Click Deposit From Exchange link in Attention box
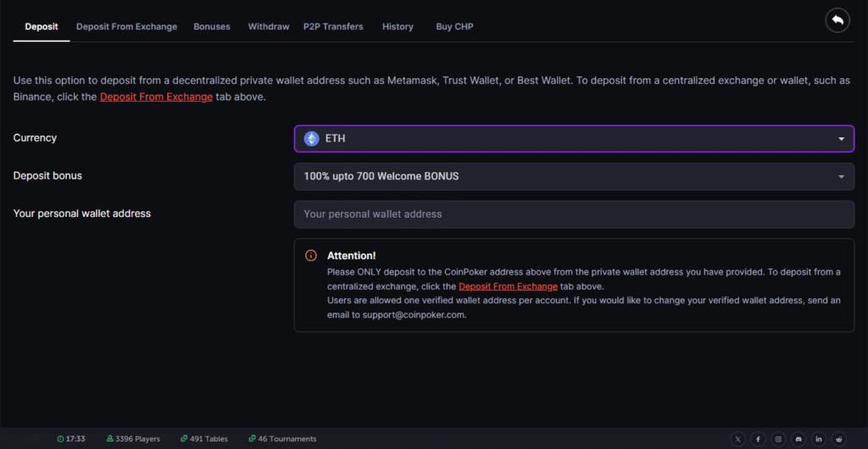This screenshot has width=868, height=449. point(509,286)
